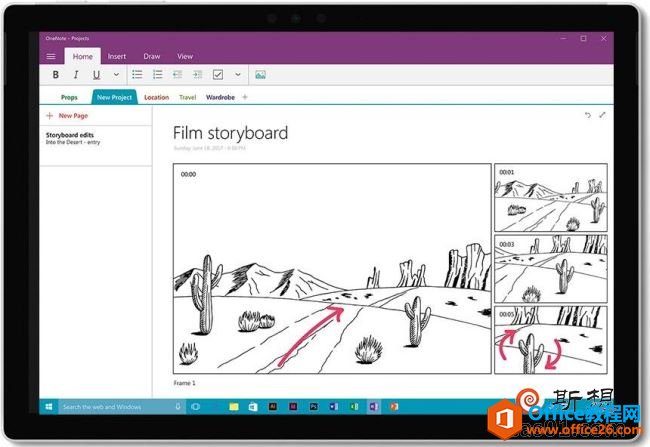This screenshot has height=447, width=650.
Task: Launch Excel from the taskbar
Action: [x=354, y=407]
